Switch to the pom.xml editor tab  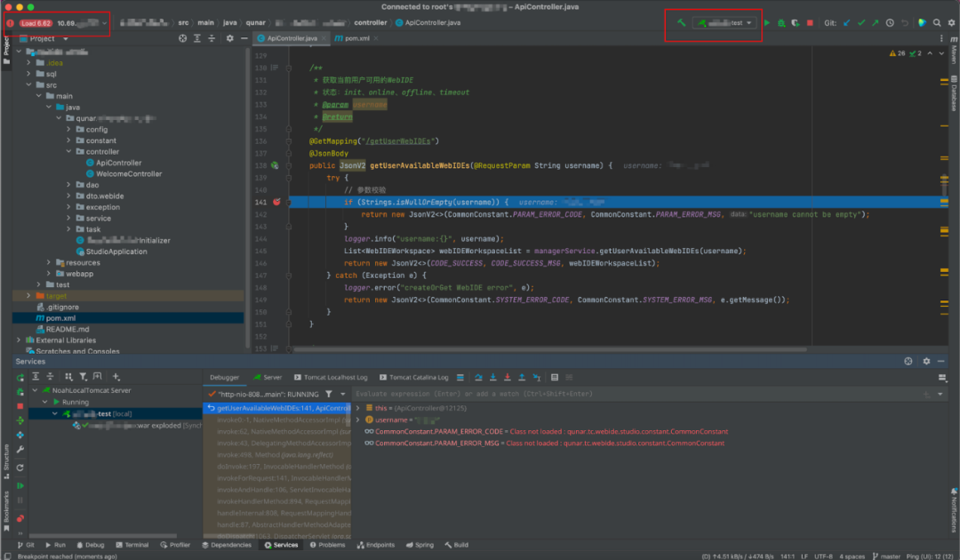click(356, 38)
